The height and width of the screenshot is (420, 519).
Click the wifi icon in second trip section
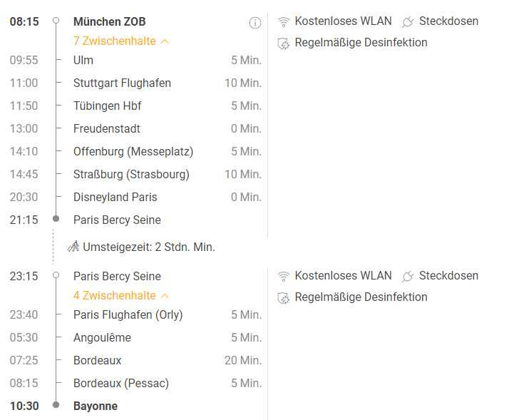(x=284, y=276)
